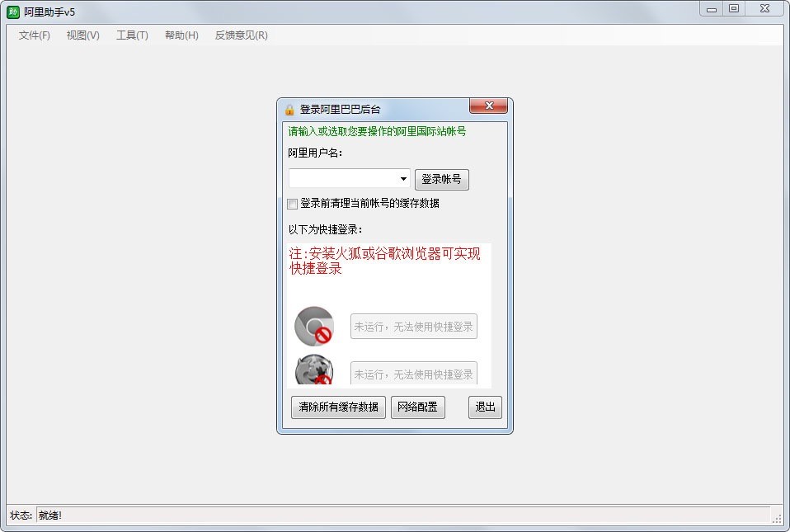The width and height of the screenshot is (790, 532).
Task: Open the 工具(T) menu
Action: (132, 35)
